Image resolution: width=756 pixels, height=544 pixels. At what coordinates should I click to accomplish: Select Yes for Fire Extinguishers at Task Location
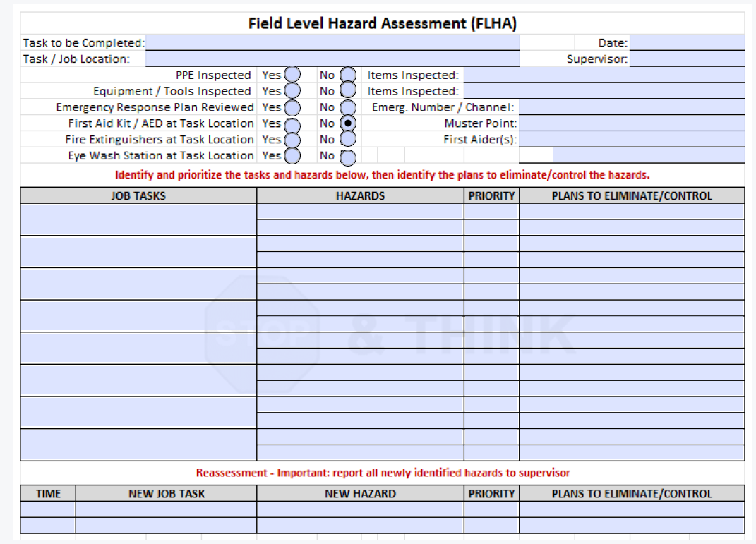(291, 139)
